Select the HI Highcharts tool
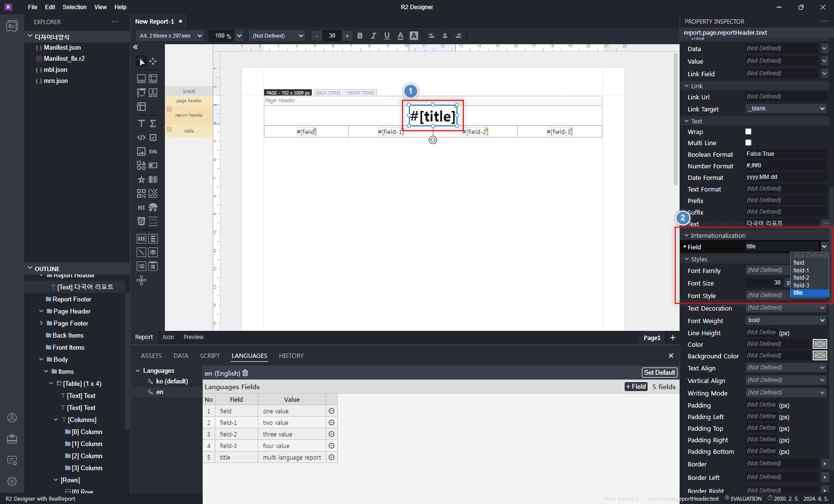Viewport: 834px width, 504px height. click(x=141, y=207)
